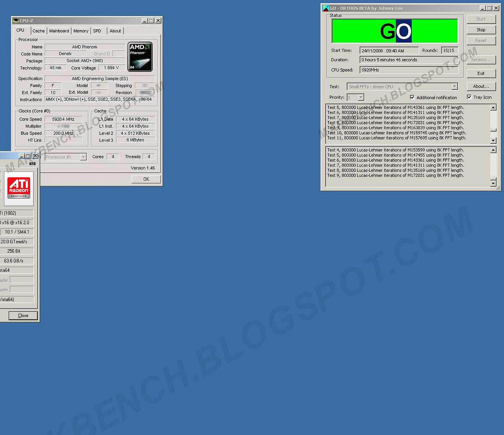Open the Processor #1 selection dropdown
This screenshot has width=504, height=435.
click(83, 157)
